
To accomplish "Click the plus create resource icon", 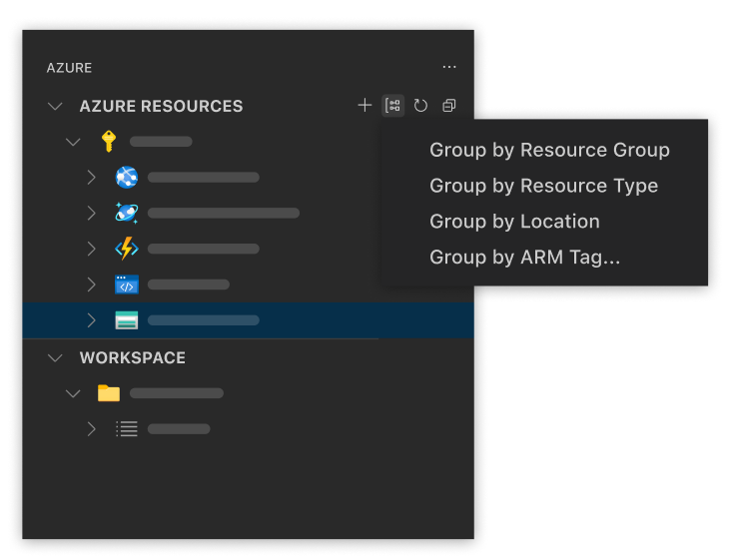I will click(x=364, y=106).
